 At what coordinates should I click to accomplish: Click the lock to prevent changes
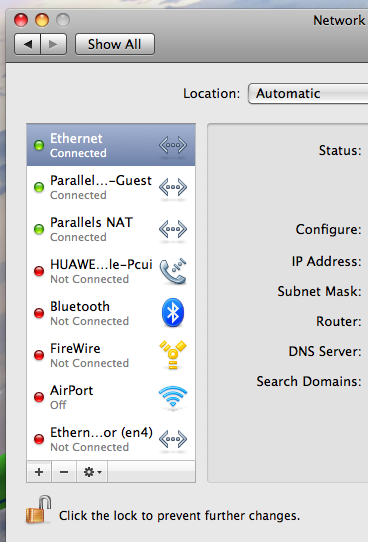point(38,510)
